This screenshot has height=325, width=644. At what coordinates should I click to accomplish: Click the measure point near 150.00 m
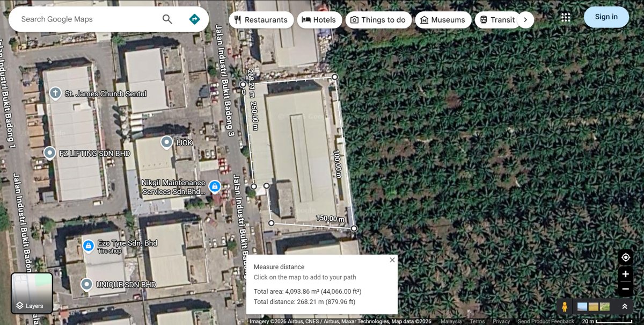(x=354, y=228)
